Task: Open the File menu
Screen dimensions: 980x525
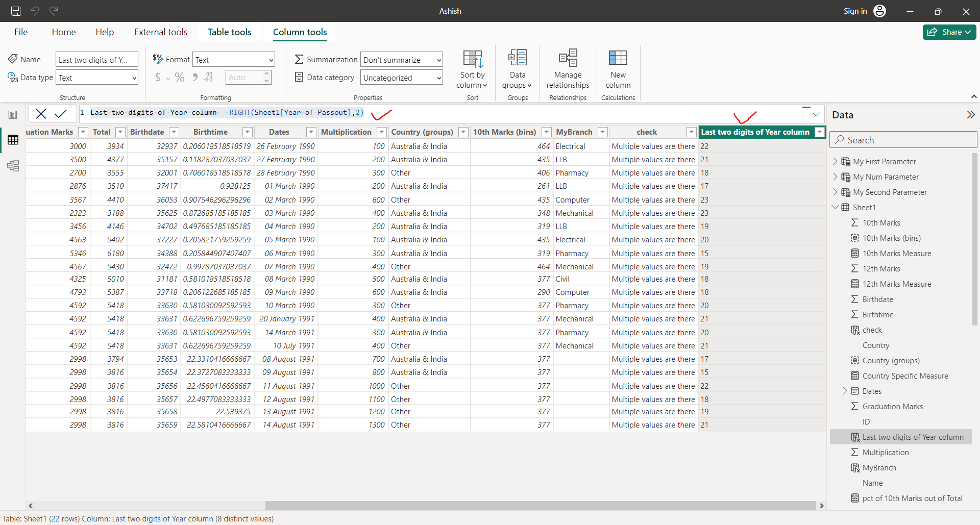Action: click(21, 32)
